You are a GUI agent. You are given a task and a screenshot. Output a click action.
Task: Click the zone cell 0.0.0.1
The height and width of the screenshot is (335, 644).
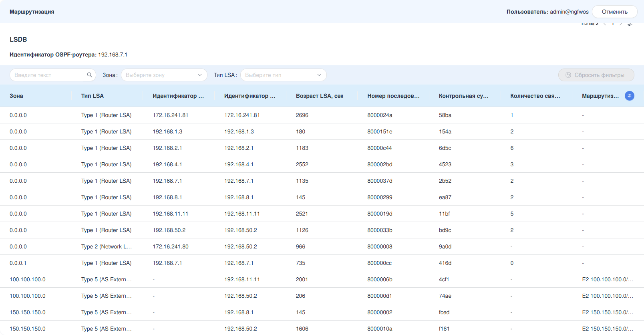coord(18,263)
